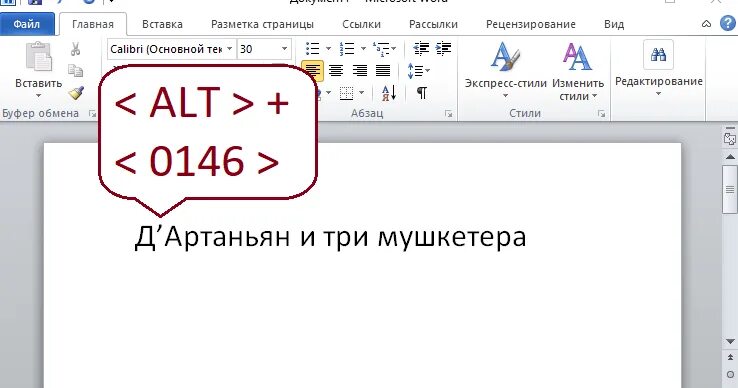Apply multilevel list formatting

click(x=381, y=48)
